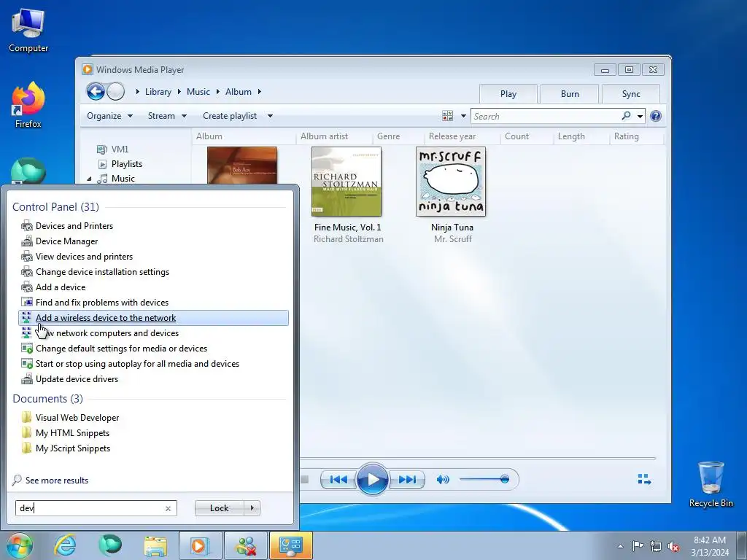Open the Stream dropdown menu
The image size is (747, 560).
point(167,116)
